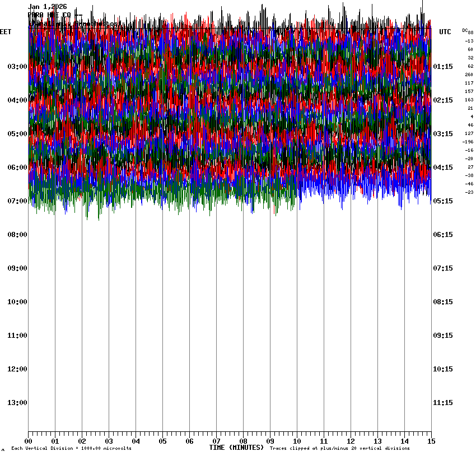476x456 pixels.
Task: Select the 07:00 EET row label
Action: pyautogui.click(x=17, y=201)
